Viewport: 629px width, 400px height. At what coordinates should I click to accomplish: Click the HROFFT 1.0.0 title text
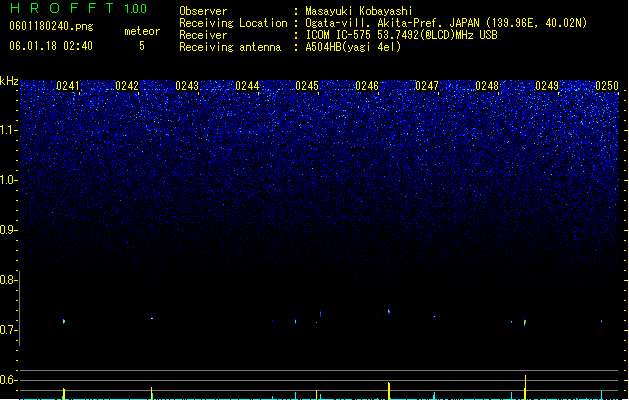tap(78, 8)
